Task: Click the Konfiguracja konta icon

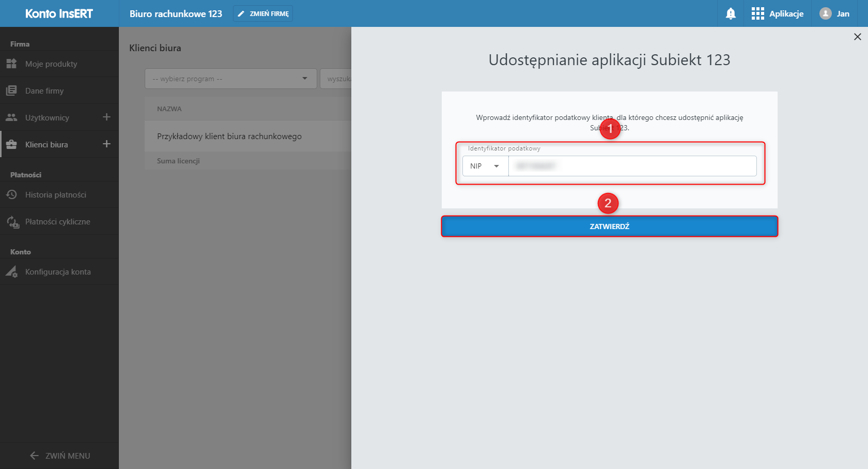Action: (x=11, y=272)
